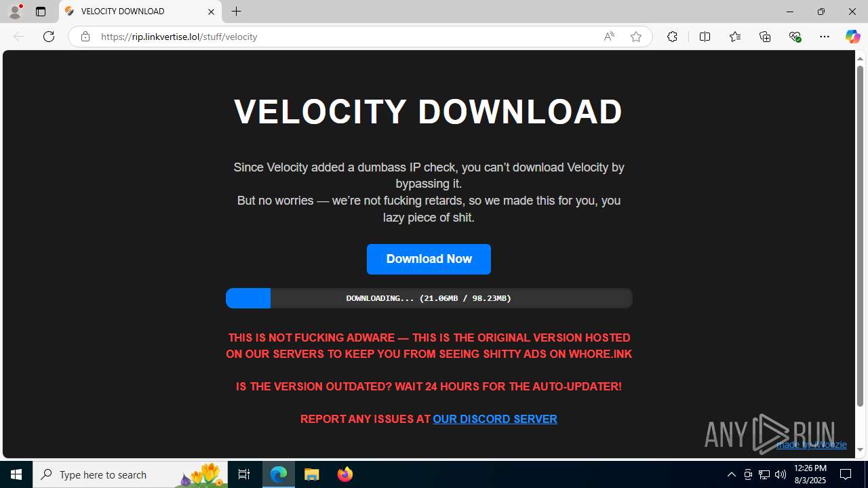Follow the OUR DISCORD SERVER link
The height and width of the screenshot is (488, 868).
pos(495,419)
